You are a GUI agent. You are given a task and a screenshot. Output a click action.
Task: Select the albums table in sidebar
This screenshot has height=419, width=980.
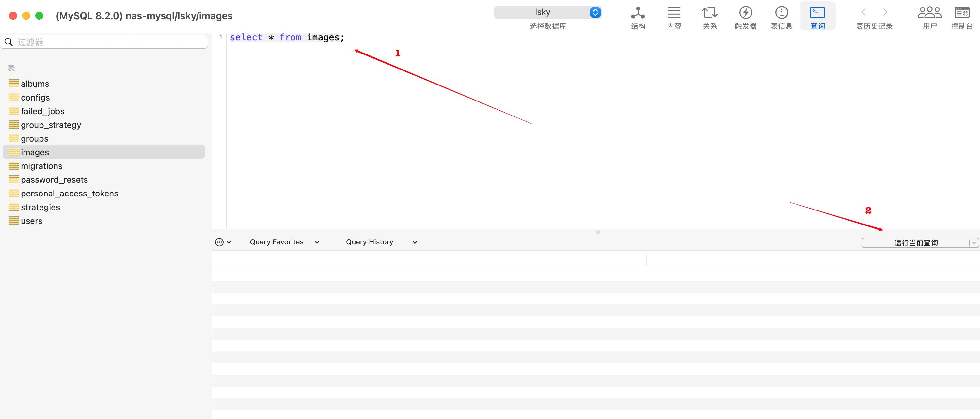tap(35, 84)
